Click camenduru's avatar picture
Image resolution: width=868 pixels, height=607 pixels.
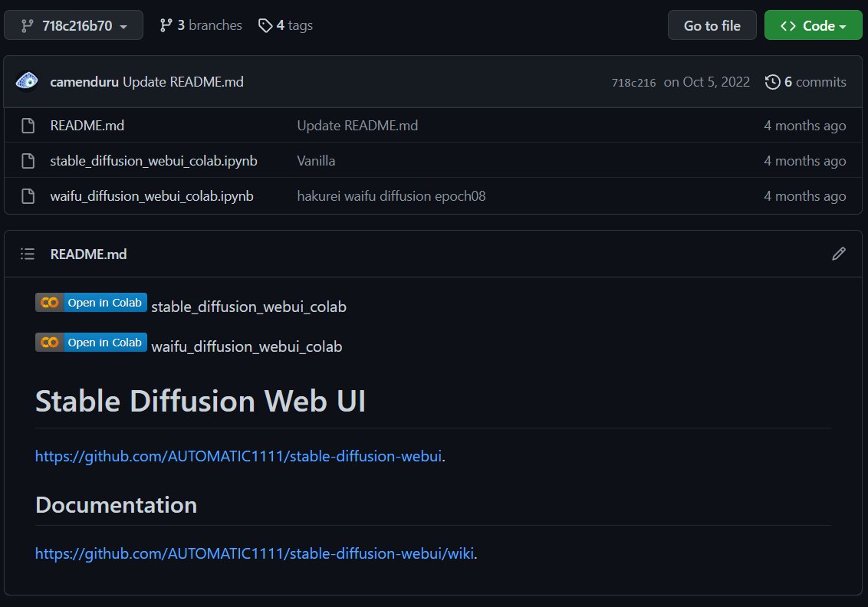(26, 81)
